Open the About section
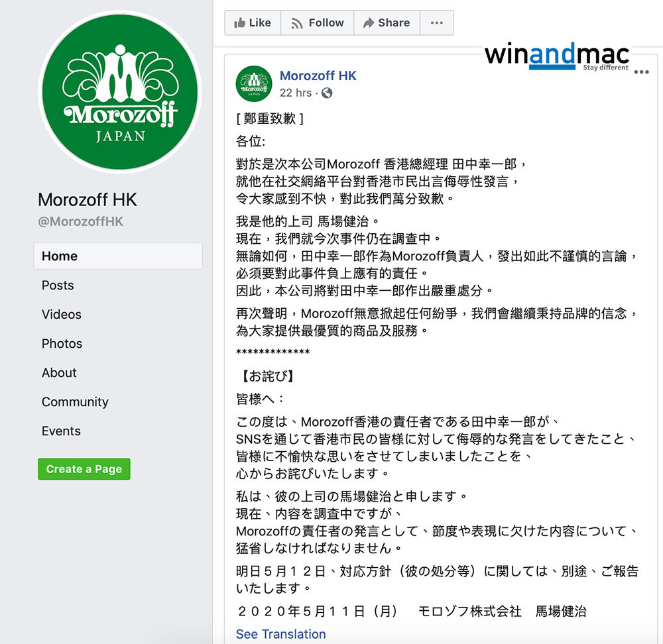The height and width of the screenshot is (644, 663). pyautogui.click(x=59, y=373)
